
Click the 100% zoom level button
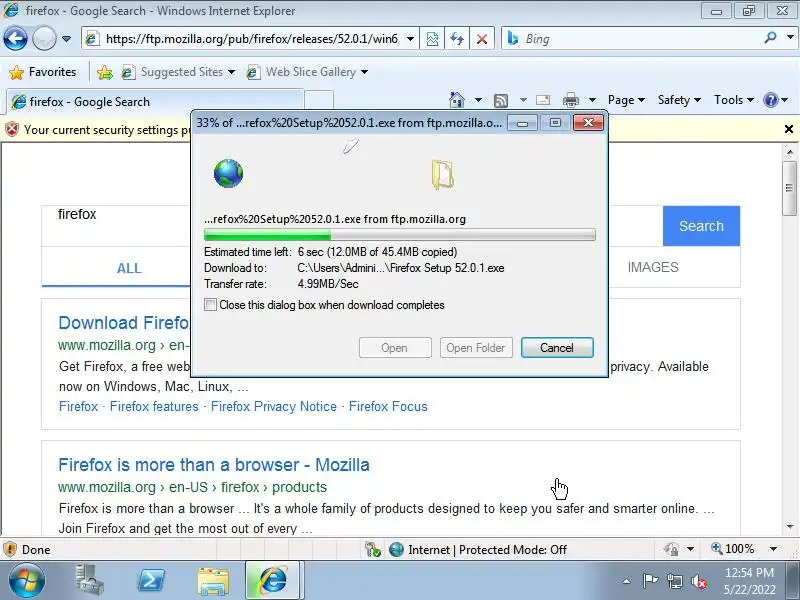pyautogui.click(x=733, y=549)
